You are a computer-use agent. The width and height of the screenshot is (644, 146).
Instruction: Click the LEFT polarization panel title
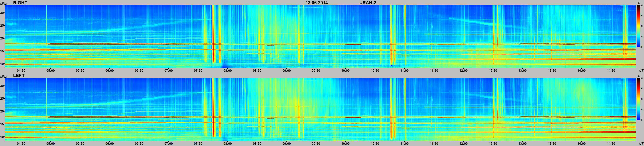pyautogui.click(x=19, y=75)
